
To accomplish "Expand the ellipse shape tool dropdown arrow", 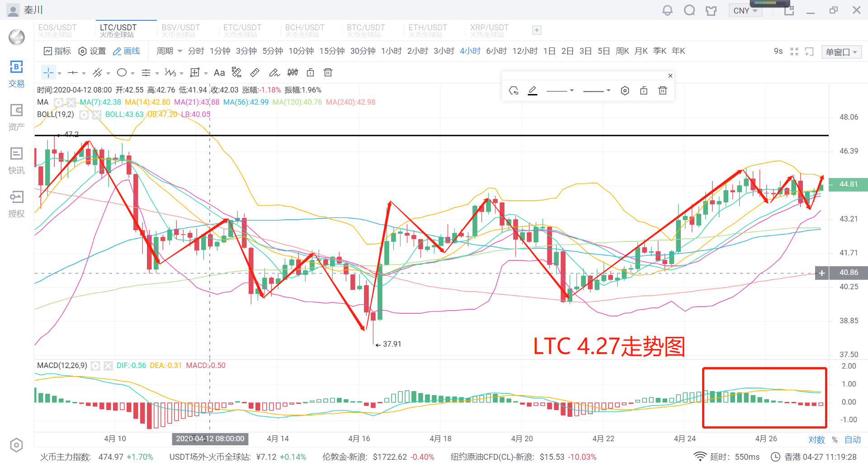I will pos(132,73).
